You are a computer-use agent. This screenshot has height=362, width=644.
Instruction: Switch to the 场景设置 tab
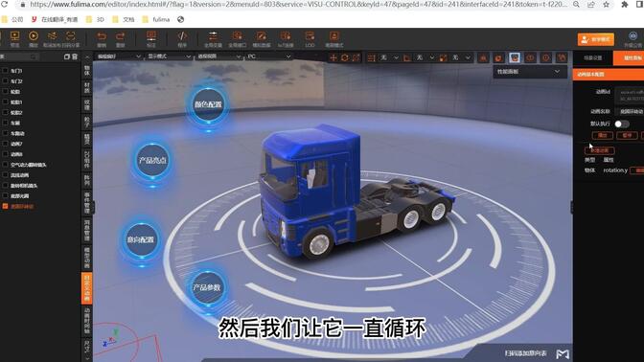point(593,57)
